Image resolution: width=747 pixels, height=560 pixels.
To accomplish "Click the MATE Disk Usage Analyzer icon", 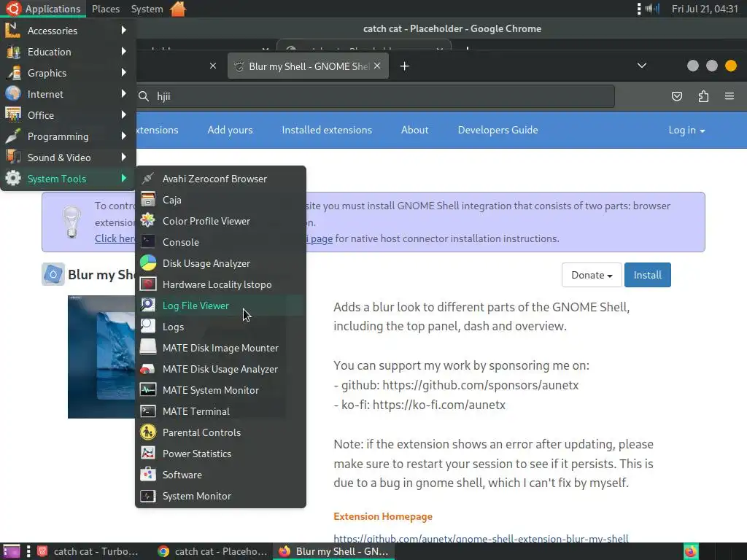I will tap(147, 368).
